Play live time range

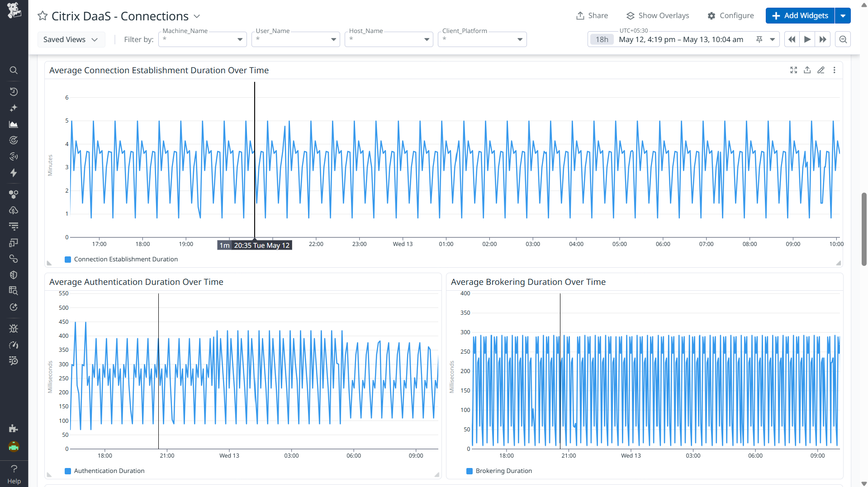click(807, 39)
